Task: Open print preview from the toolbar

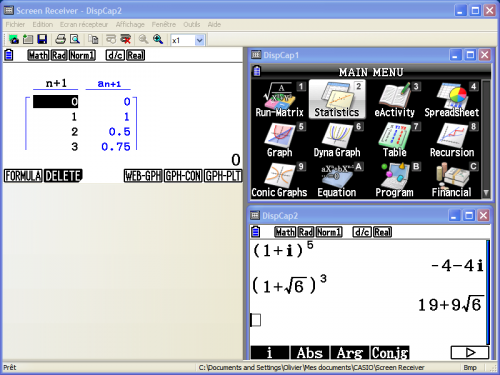Action: tap(75, 39)
